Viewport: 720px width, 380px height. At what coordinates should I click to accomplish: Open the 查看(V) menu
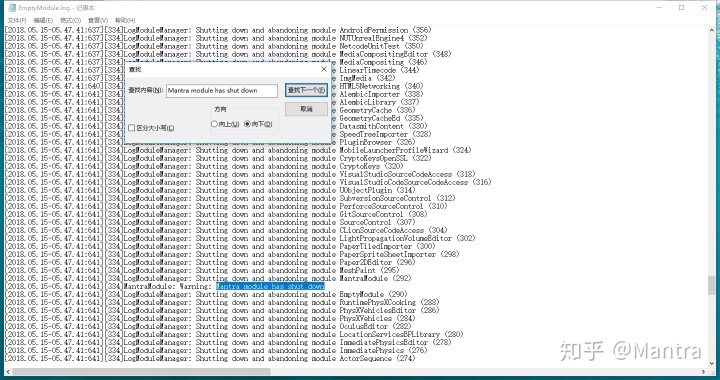98,20
